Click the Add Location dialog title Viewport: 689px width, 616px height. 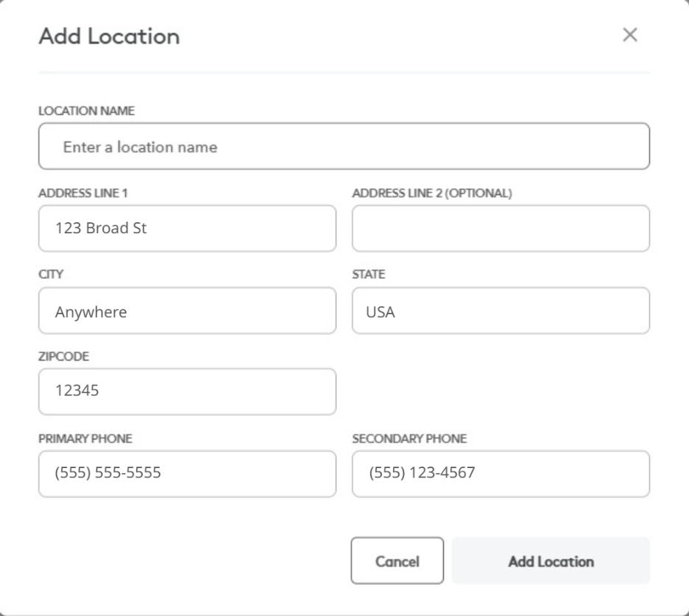pyautogui.click(x=110, y=36)
